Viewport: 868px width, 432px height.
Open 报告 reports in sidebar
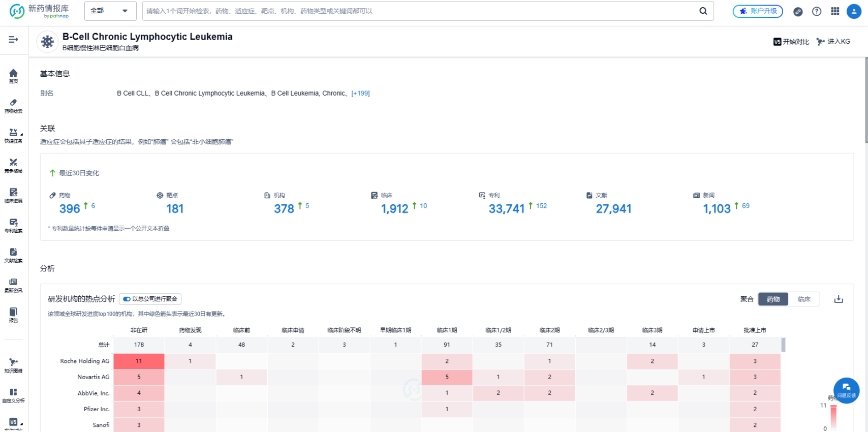coord(13,315)
